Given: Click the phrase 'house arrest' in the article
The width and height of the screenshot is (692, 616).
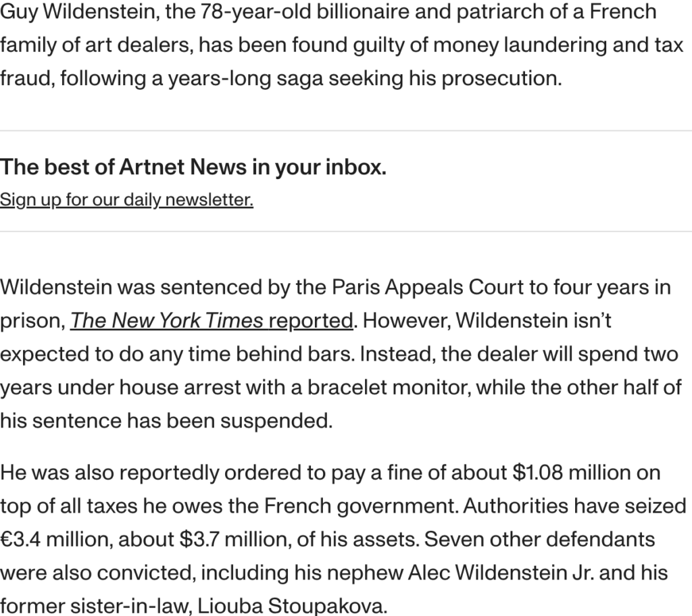Looking at the screenshot, I should 180,388.
